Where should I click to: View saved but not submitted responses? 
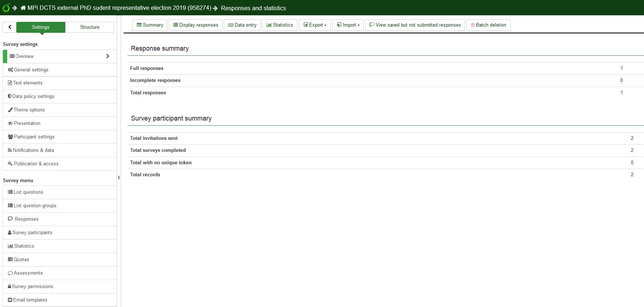(415, 25)
